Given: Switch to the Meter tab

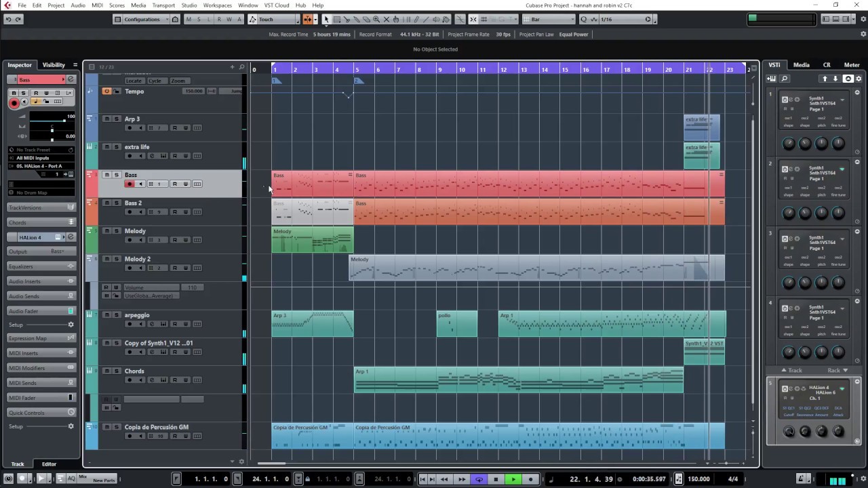Looking at the screenshot, I should (852, 65).
